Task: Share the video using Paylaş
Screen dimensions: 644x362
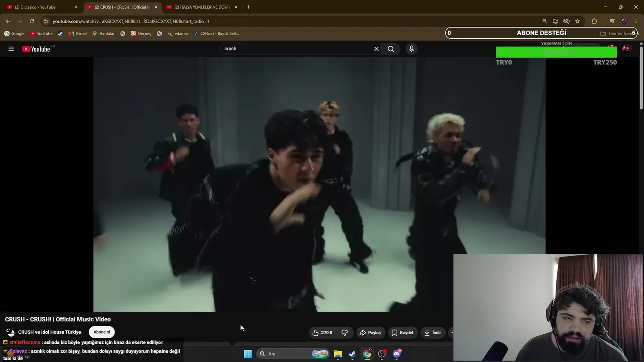Action: click(x=370, y=332)
